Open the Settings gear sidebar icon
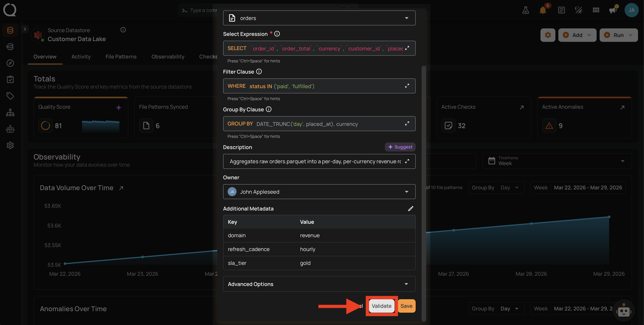The height and width of the screenshot is (325, 644). [10, 145]
